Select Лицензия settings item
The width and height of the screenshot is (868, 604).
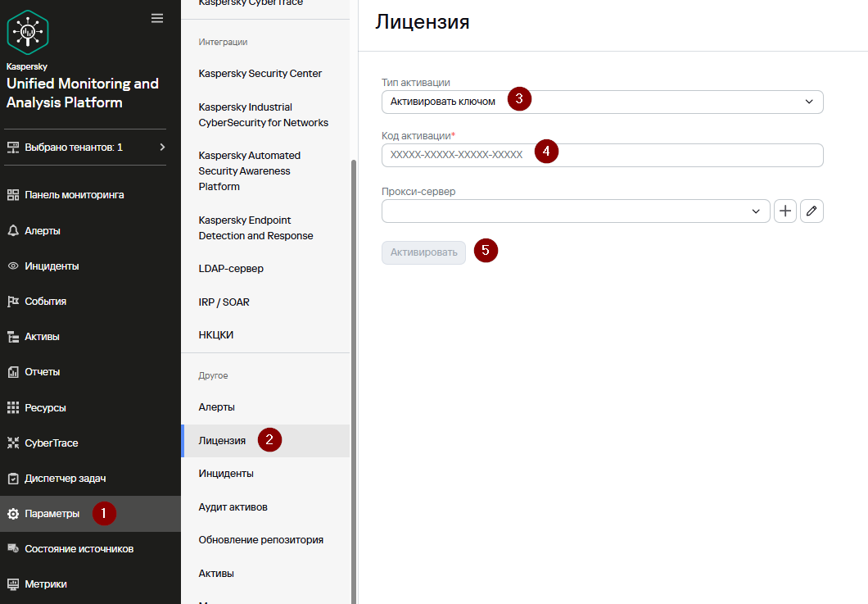(x=265, y=441)
